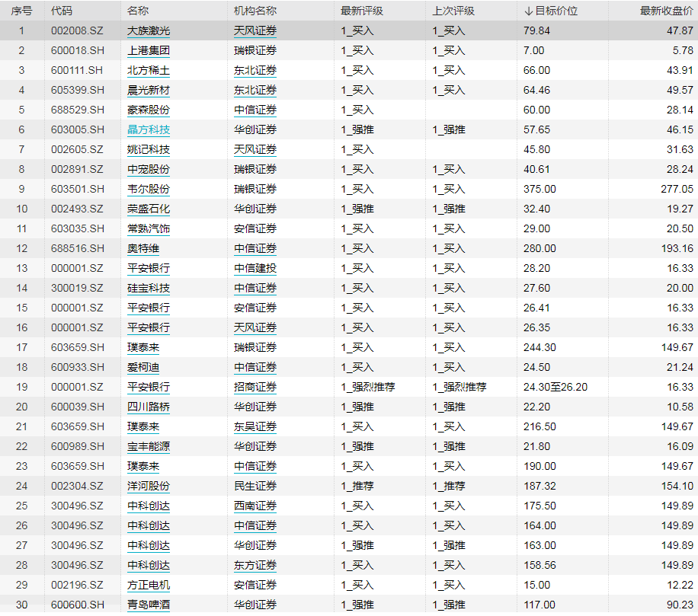Open 安信证券 in the 方正电机 row
This screenshot has height=616, width=698.
(255, 585)
